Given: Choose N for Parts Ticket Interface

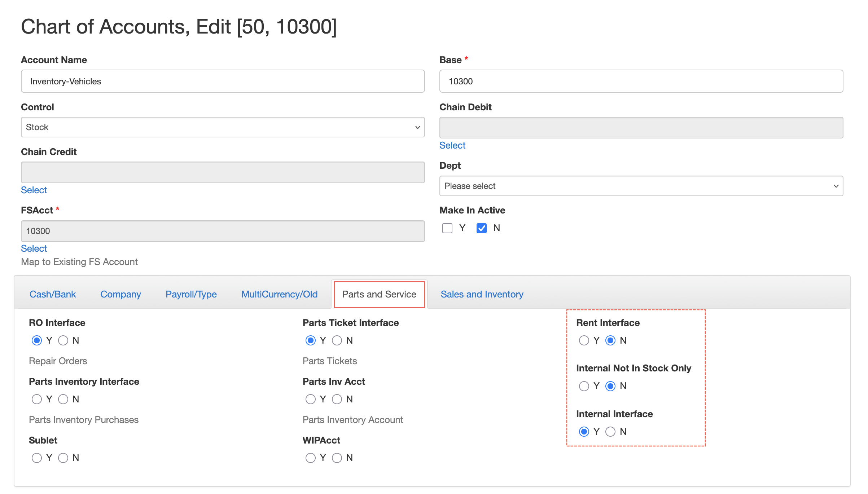Looking at the screenshot, I should [x=337, y=340].
